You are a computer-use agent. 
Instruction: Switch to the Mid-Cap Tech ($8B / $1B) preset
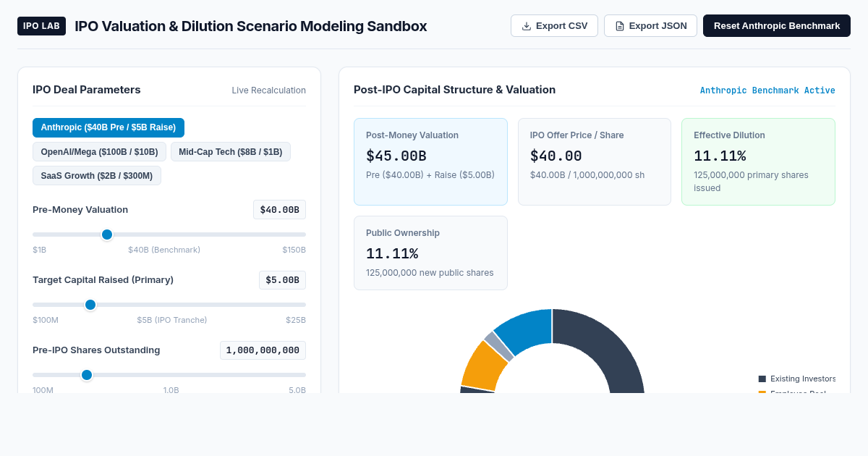click(x=231, y=151)
